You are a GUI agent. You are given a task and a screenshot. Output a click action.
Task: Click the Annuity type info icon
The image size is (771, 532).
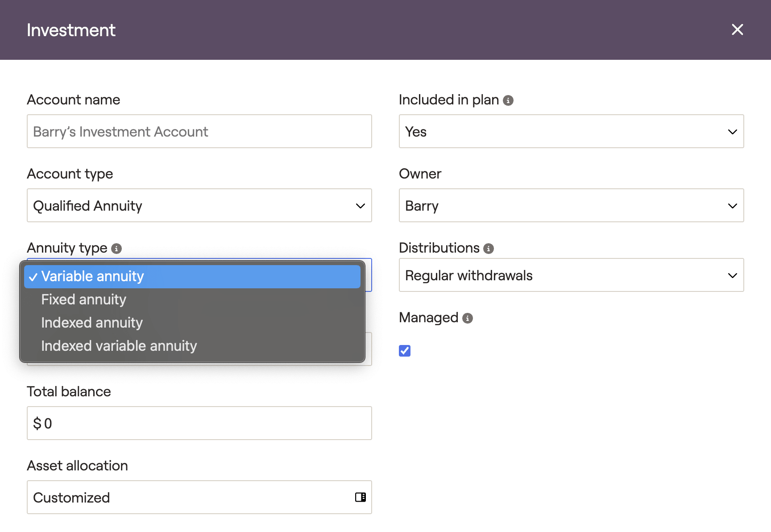click(116, 249)
